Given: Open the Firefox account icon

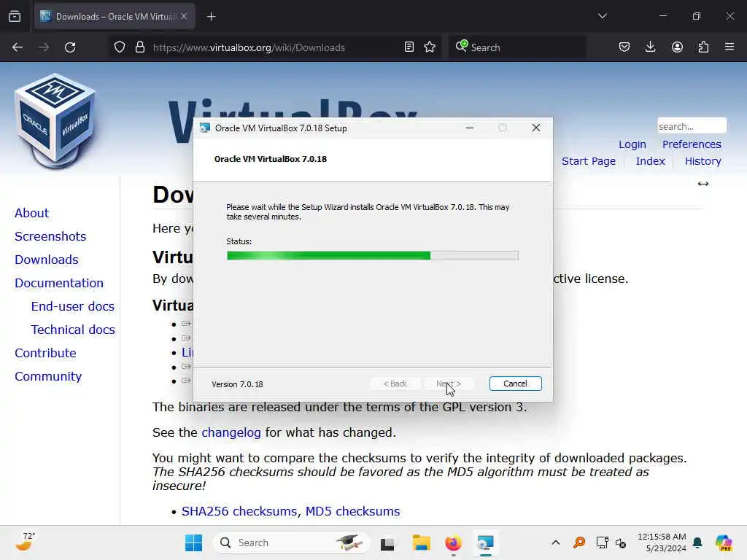Looking at the screenshot, I should point(677,47).
